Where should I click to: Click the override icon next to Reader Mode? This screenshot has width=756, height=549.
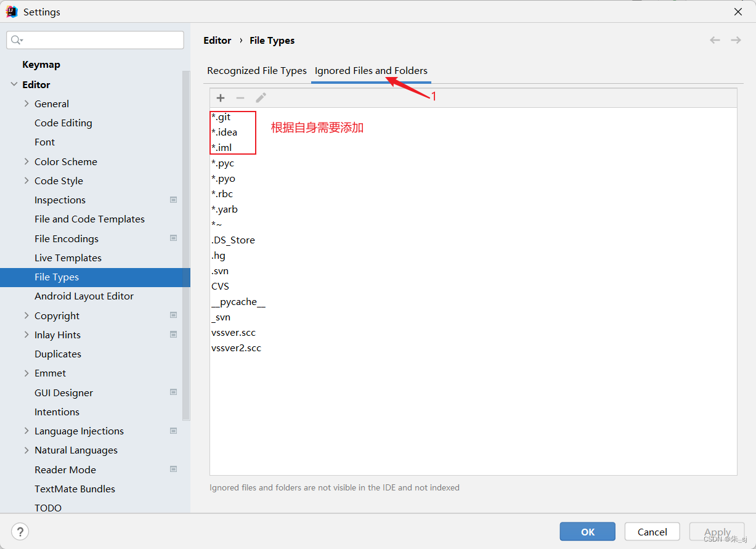click(x=173, y=469)
